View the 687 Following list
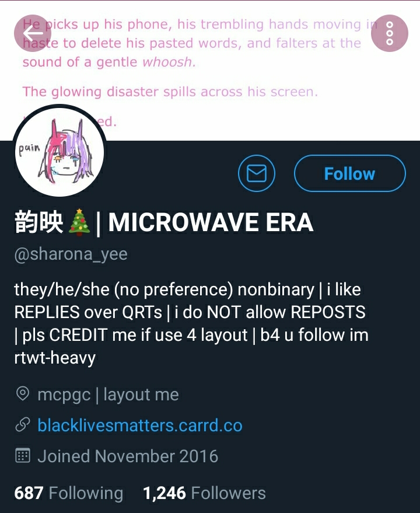Screen dimensions: 420x513 [69, 493]
